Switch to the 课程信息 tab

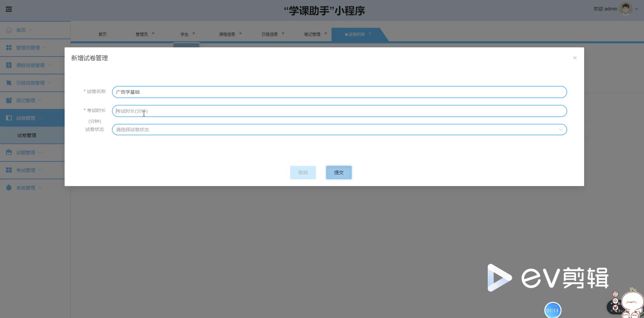point(227,34)
